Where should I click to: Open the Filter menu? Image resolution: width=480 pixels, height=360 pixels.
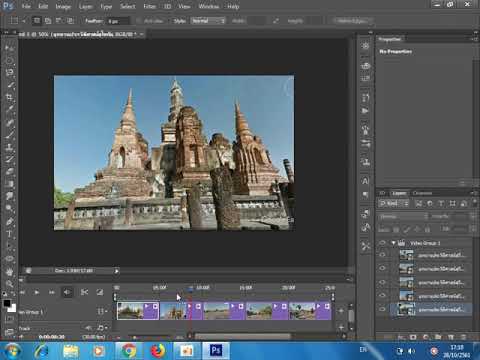(149, 6)
